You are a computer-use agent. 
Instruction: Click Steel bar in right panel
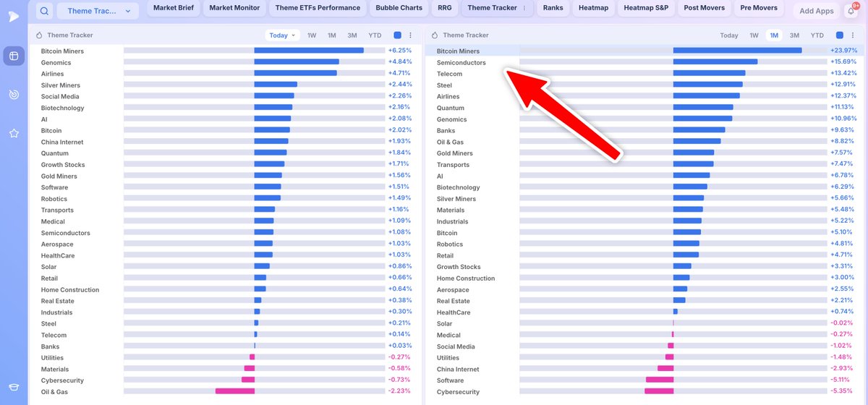point(707,85)
